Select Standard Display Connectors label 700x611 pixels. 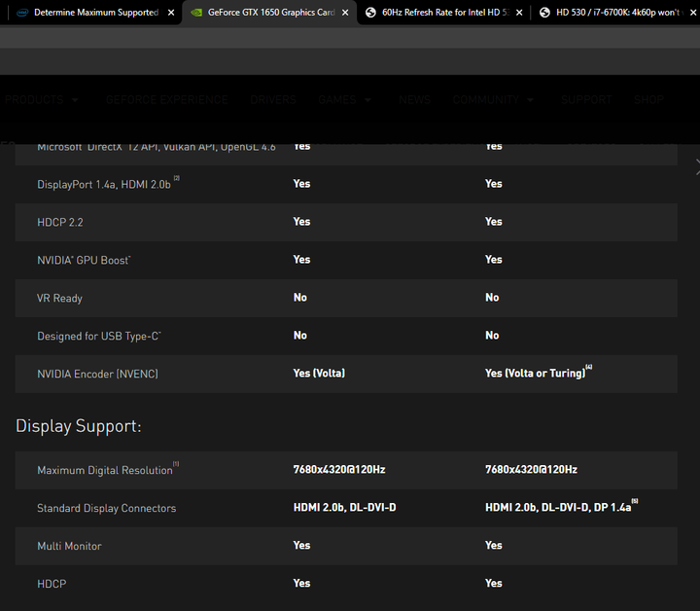tap(107, 508)
